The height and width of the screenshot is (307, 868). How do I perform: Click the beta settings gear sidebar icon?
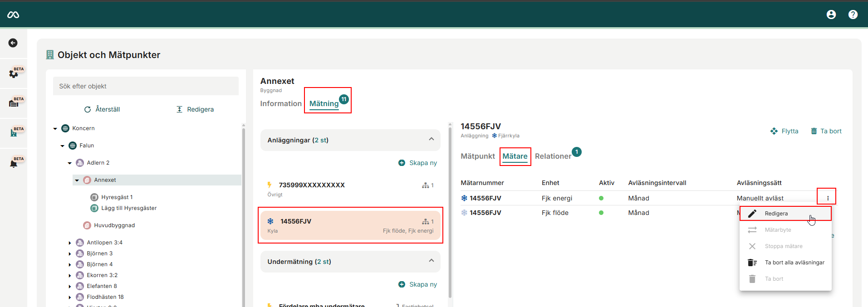[14, 73]
